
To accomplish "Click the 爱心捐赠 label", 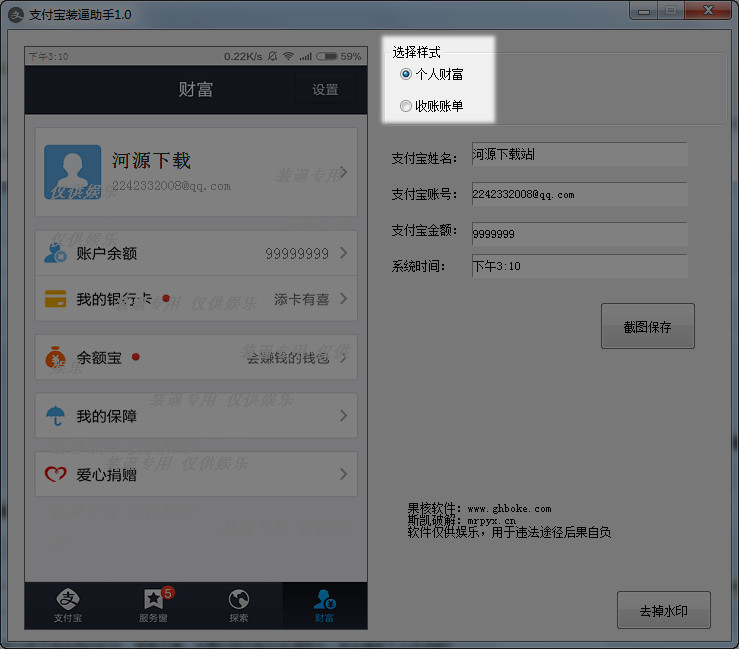I will [x=107, y=475].
